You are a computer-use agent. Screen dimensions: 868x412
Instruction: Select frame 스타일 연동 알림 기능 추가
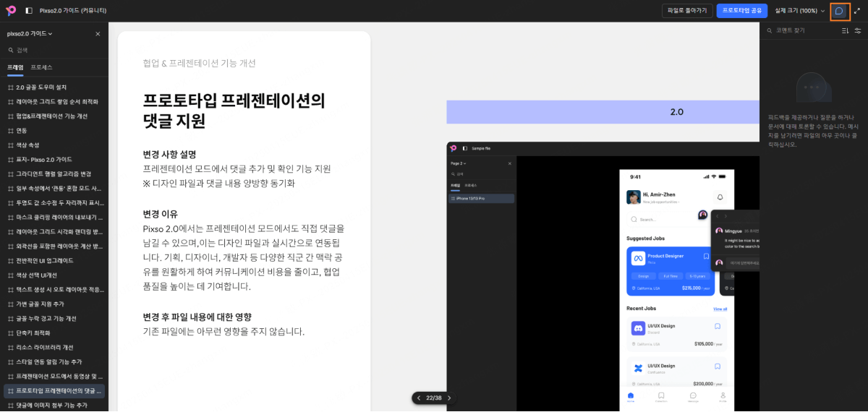(x=54, y=361)
